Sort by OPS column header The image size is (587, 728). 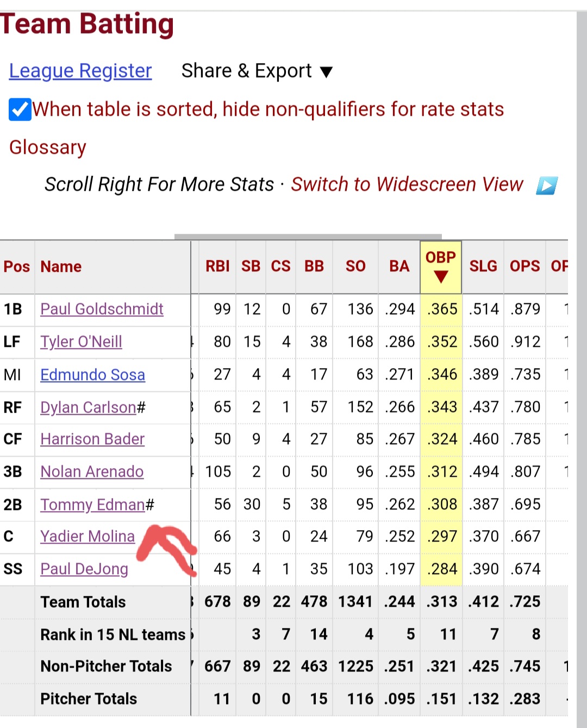pyautogui.click(x=524, y=266)
